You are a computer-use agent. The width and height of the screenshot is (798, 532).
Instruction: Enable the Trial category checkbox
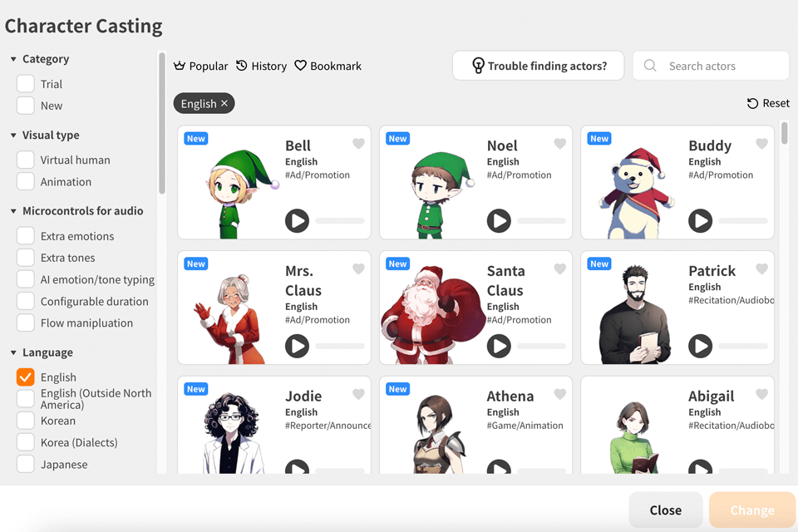[26, 84]
